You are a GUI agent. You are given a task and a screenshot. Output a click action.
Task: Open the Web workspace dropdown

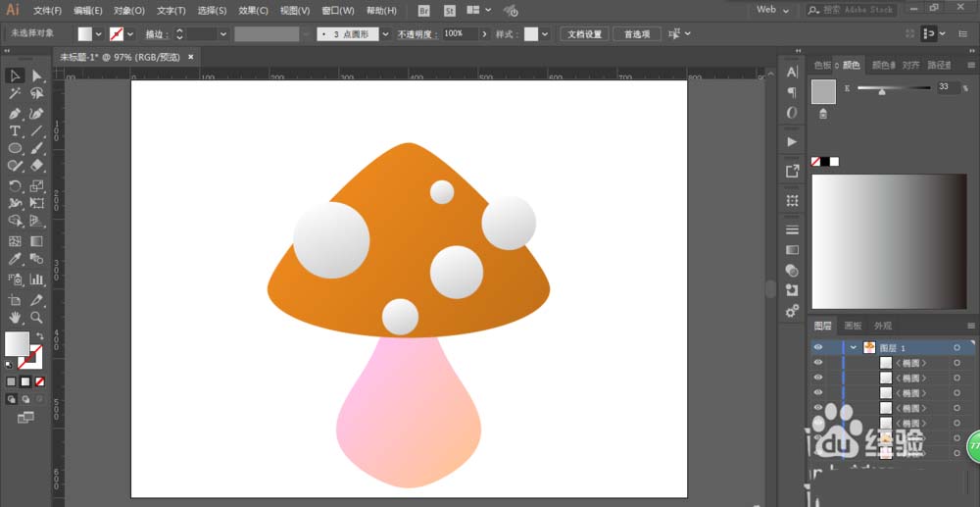tap(773, 10)
